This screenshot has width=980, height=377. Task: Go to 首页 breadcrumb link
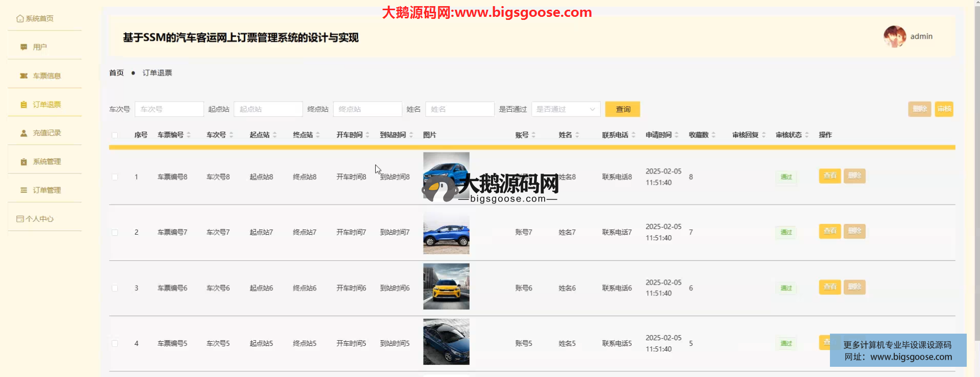coord(116,73)
